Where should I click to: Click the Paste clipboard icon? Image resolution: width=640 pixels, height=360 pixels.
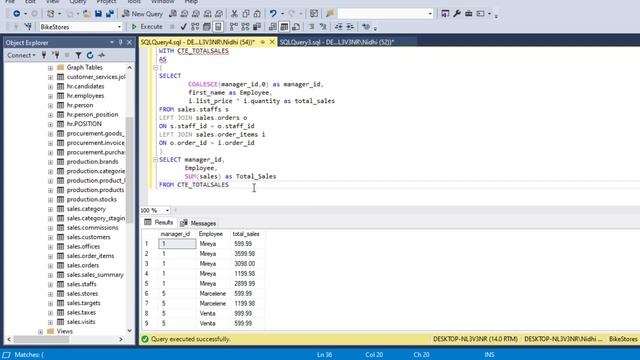[x=257, y=13]
